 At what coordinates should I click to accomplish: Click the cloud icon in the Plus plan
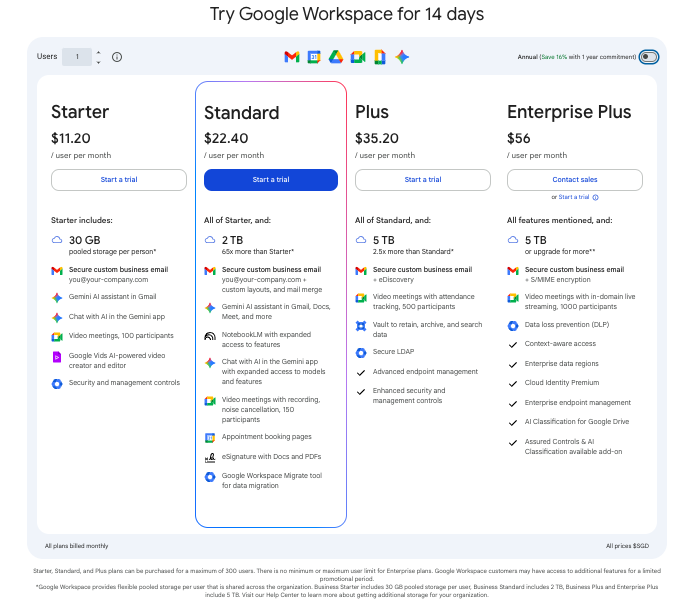click(x=361, y=240)
